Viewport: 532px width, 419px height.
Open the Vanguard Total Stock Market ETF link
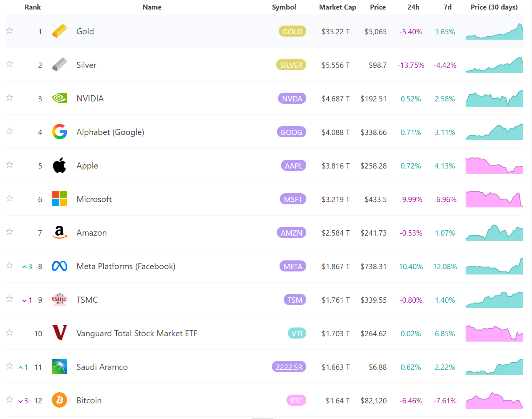click(137, 333)
